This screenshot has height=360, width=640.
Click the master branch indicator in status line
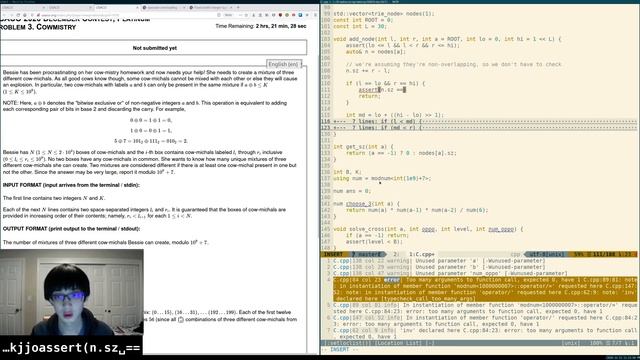tap(367, 254)
